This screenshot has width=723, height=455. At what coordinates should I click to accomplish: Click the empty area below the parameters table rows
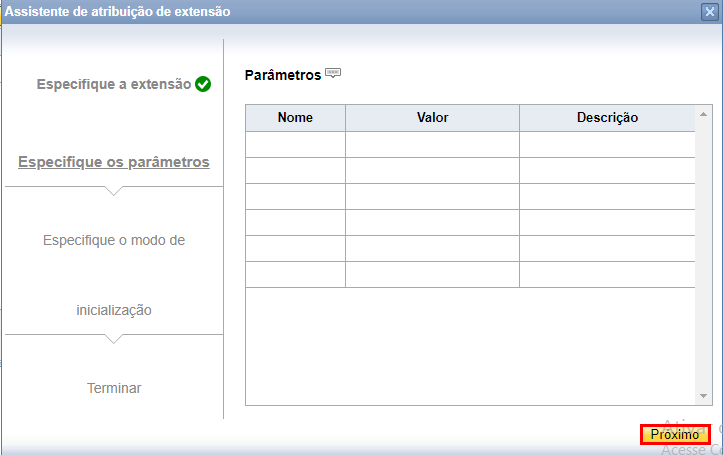point(470,346)
